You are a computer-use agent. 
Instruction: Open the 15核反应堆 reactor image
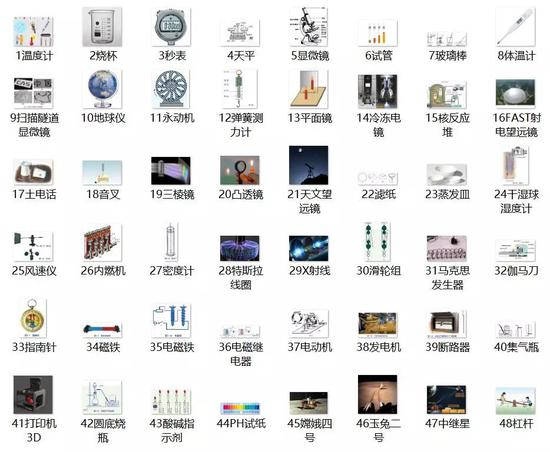pos(447,94)
